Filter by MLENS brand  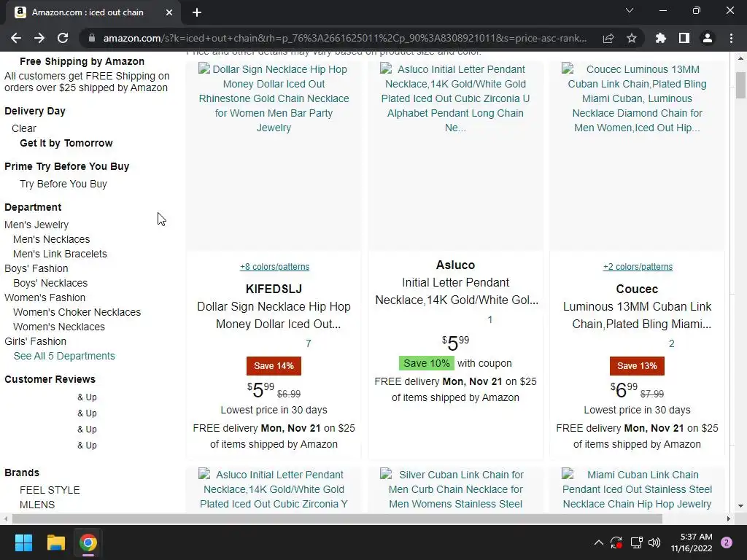(37, 505)
